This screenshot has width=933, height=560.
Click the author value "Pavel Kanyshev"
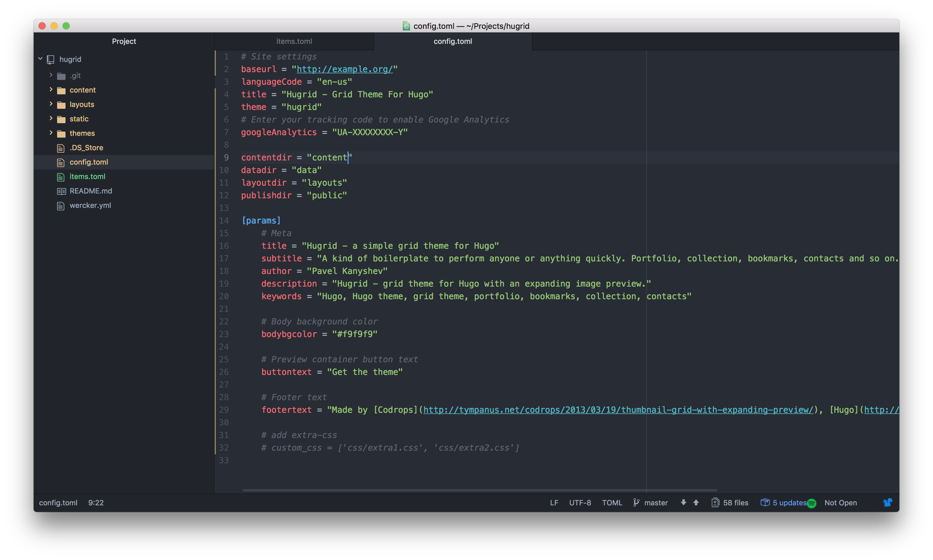[347, 271]
